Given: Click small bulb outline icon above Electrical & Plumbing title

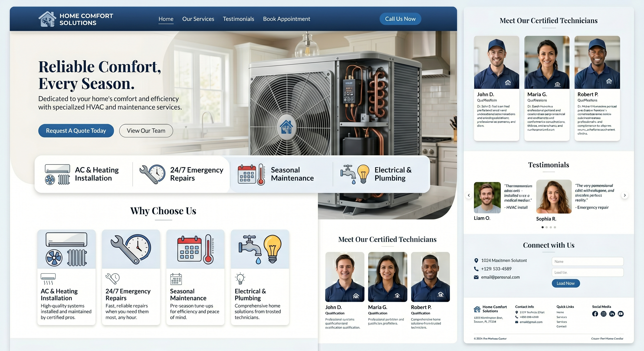Looking at the screenshot, I should (x=240, y=279).
